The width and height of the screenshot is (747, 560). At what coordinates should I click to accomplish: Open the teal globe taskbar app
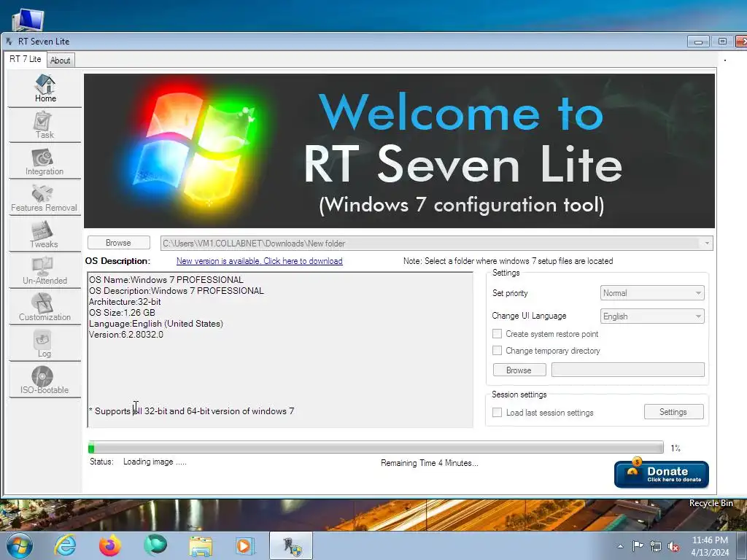point(155,545)
